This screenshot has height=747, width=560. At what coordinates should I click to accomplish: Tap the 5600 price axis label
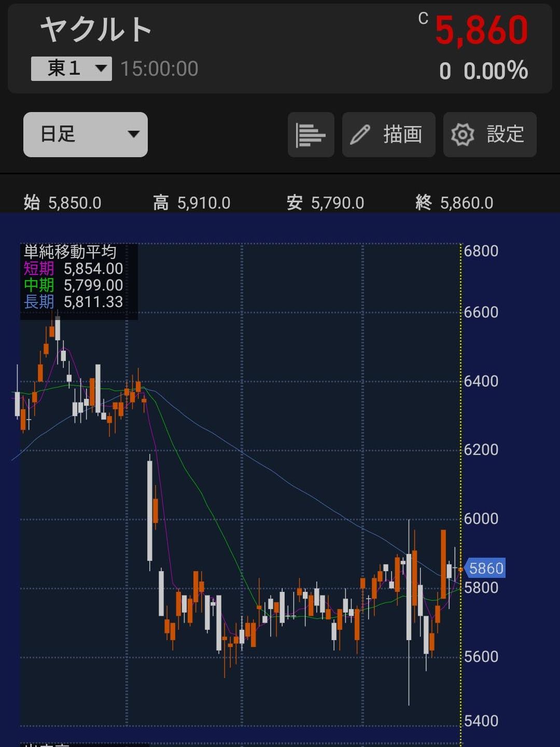(x=481, y=657)
